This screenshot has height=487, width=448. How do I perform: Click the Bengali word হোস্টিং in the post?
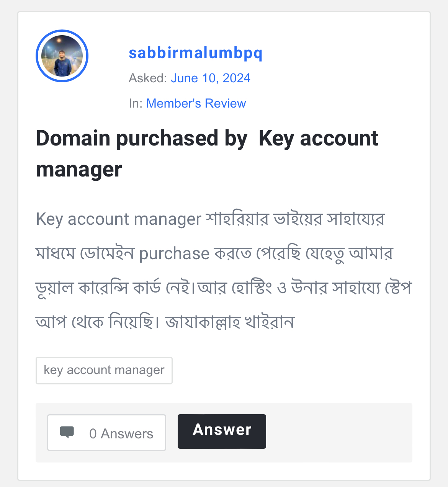[252, 288]
